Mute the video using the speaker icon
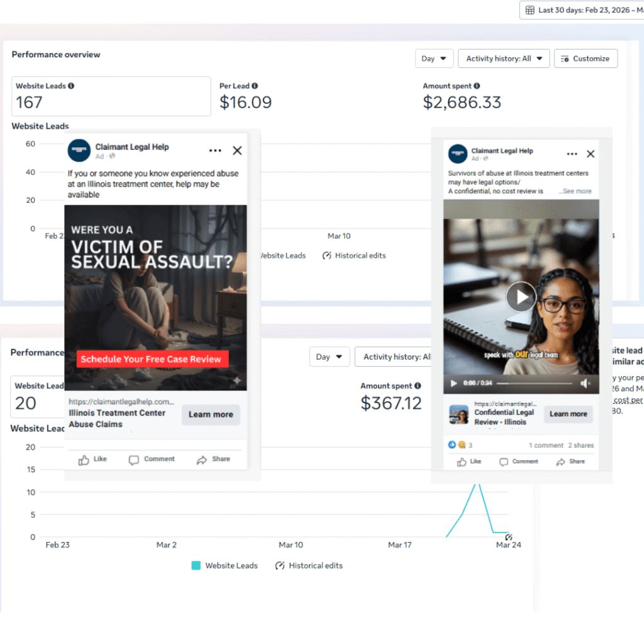Viewport: 644px width, 644px height. click(x=585, y=383)
